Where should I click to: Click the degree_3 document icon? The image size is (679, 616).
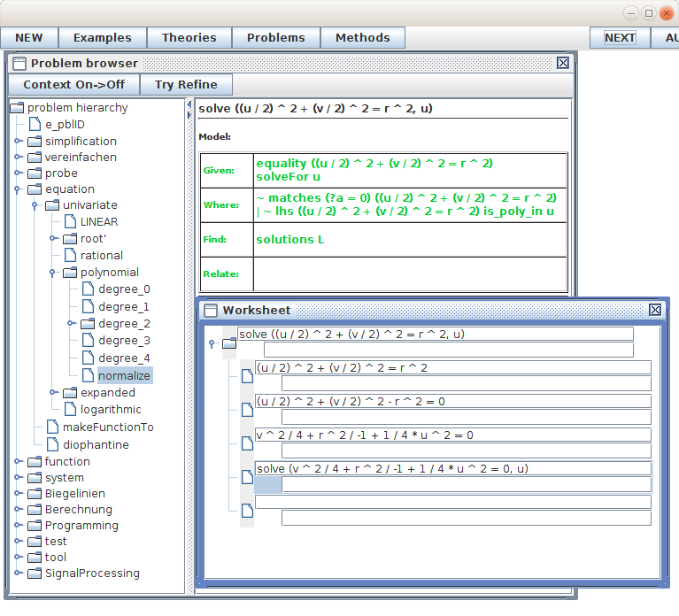pyautogui.click(x=88, y=340)
